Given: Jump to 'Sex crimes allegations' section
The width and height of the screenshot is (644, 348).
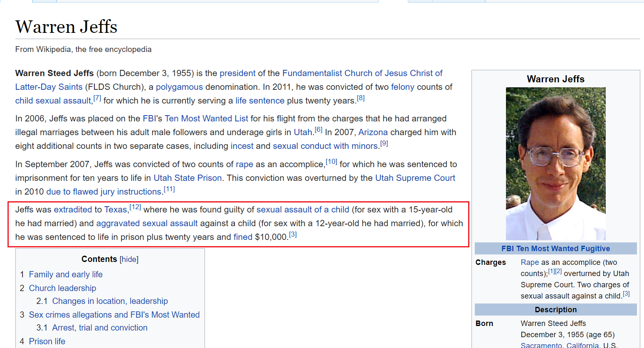Looking at the screenshot, I should pos(114,315).
